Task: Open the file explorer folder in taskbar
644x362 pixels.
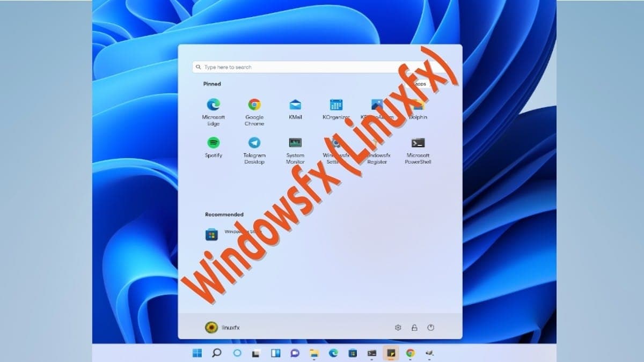Action: pyautogui.click(x=314, y=353)
